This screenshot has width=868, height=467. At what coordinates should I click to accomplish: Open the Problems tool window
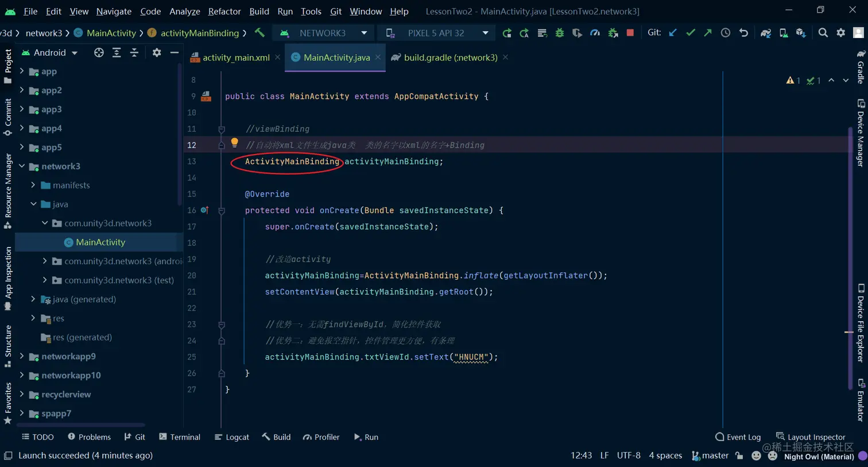(x=89, y=437)
